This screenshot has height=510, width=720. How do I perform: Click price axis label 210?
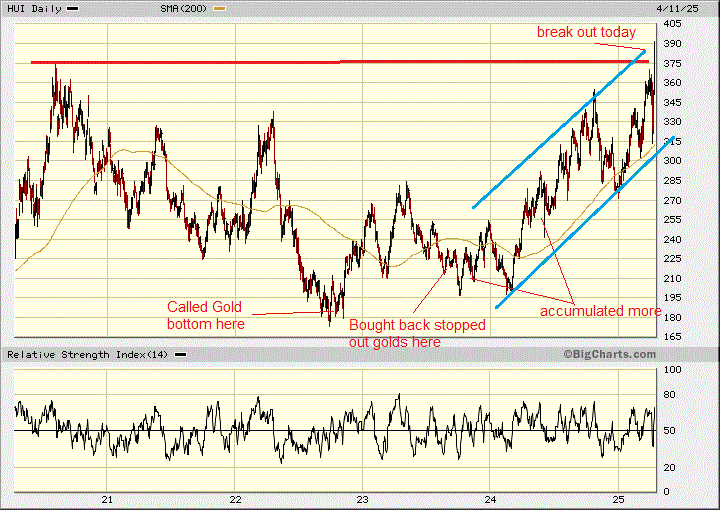[673, 278]
